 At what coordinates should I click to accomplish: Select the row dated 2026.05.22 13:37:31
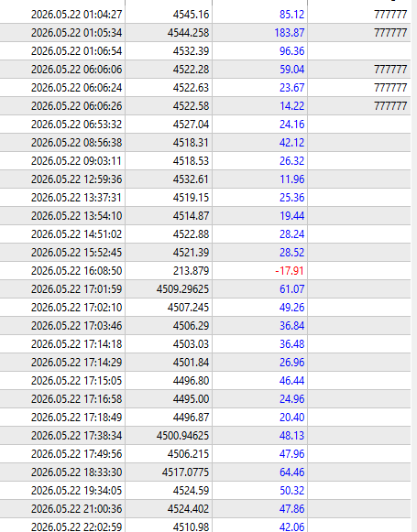205,198
